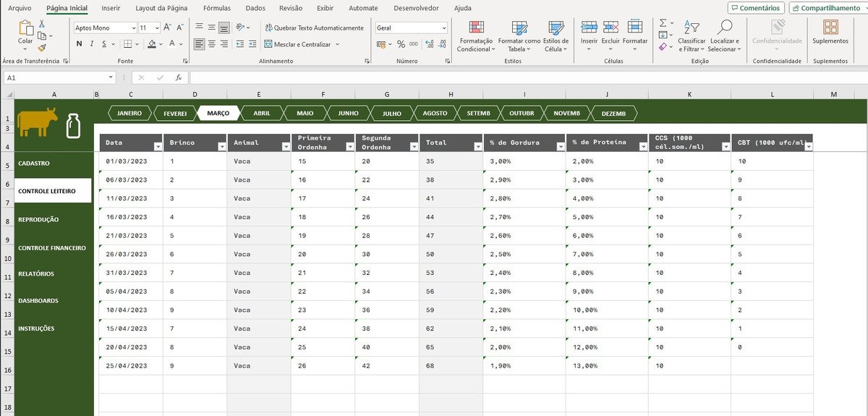Toggle top vertical alignment

(198, 27)
